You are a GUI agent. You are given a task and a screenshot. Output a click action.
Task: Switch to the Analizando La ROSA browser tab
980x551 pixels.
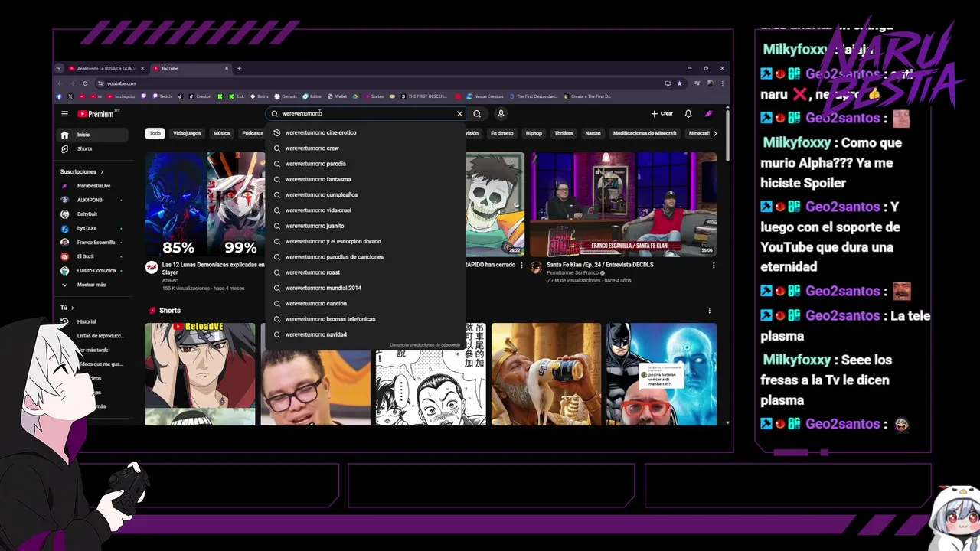106,68
